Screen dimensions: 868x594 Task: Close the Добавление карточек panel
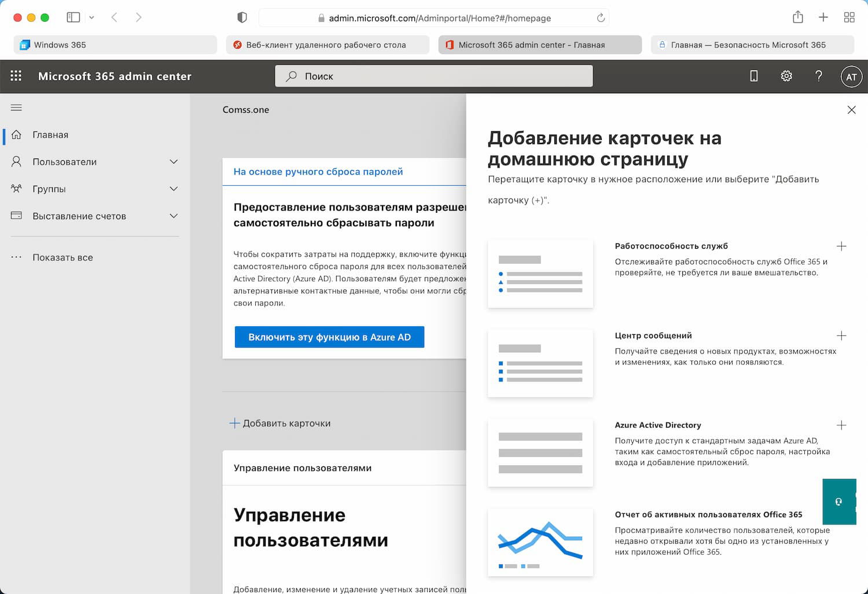point(851,110)
